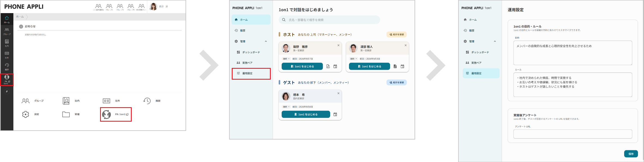644x162 pixels.
Task: Remove 飯野 雅彦 card with X
Action: [338, 45]
